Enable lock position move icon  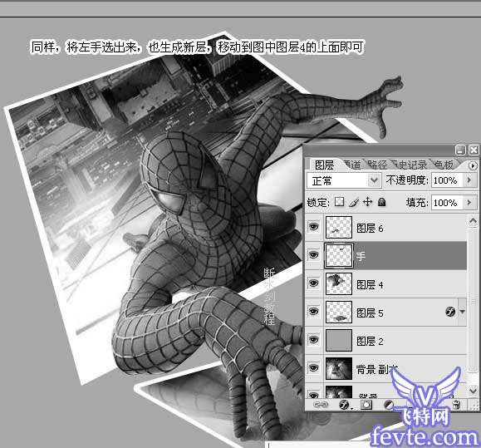[367, 202]
